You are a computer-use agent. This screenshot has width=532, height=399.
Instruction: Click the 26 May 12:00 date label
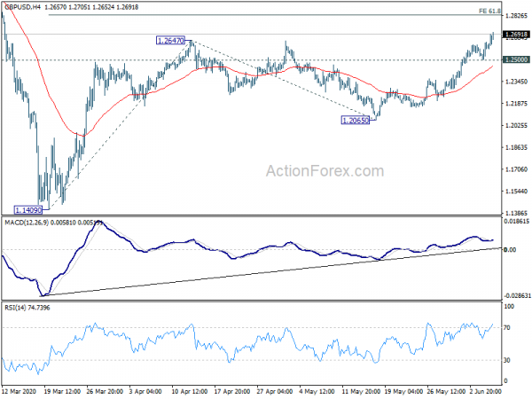click(445, 391)
